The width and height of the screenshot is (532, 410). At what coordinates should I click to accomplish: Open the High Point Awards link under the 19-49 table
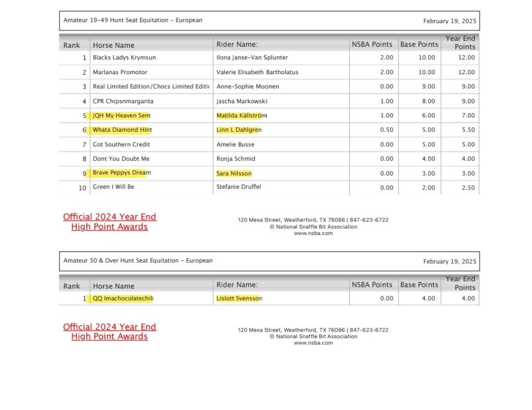[110, 222]
